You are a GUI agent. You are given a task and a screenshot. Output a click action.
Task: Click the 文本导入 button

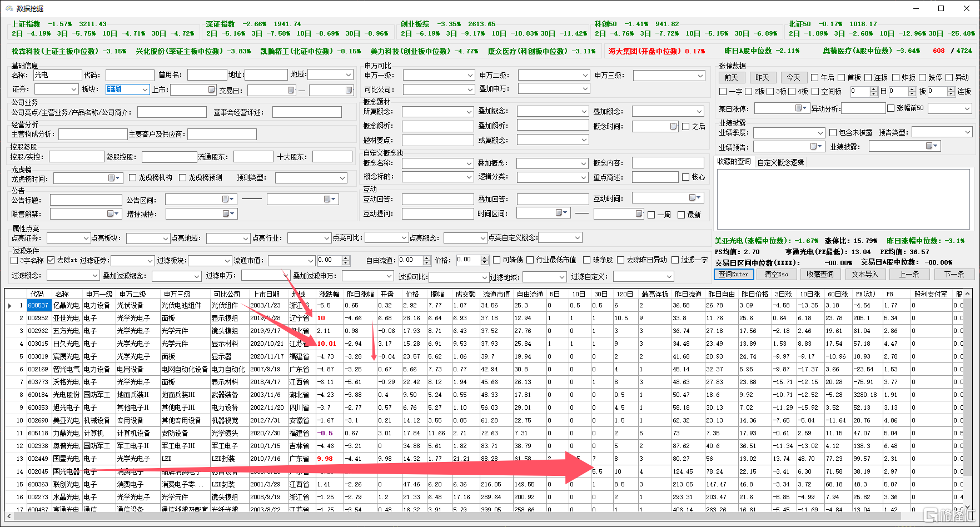(865, 274)
